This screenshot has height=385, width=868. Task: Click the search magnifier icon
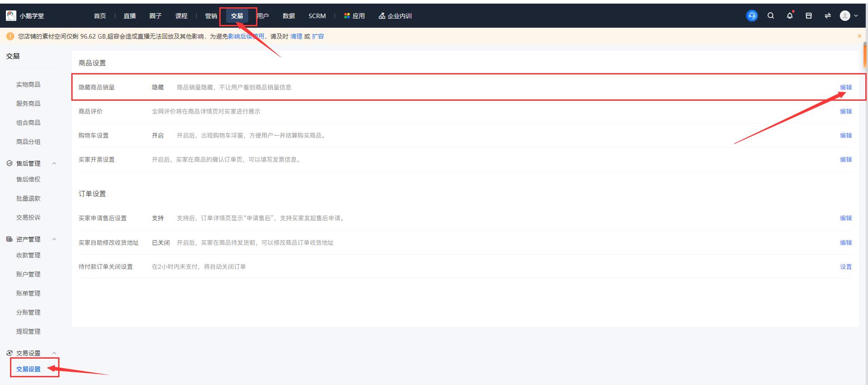pos(770,16)
